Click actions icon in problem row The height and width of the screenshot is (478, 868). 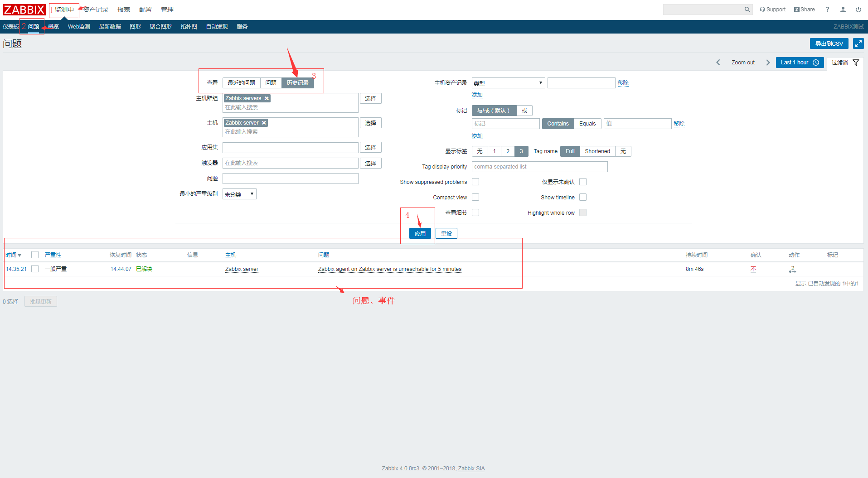point(792,269)
